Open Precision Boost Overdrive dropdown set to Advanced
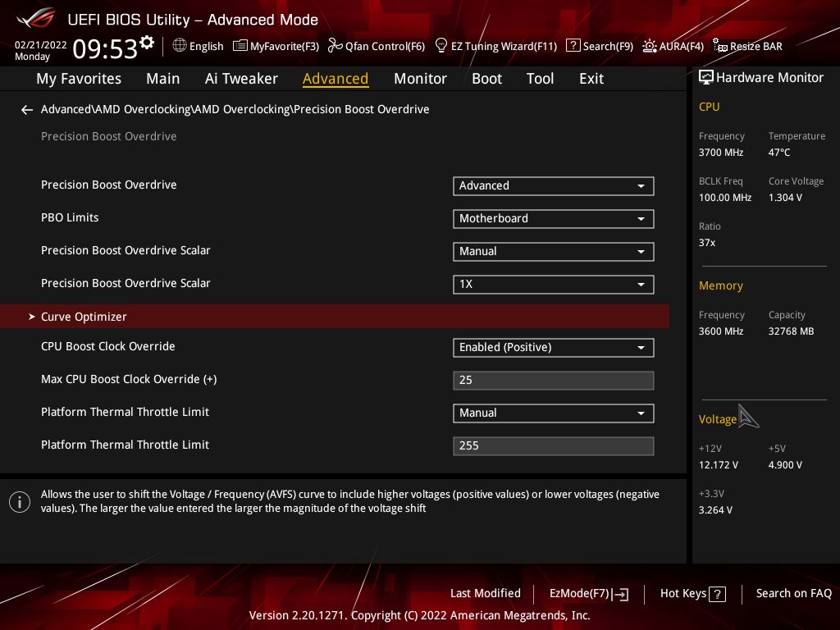Viewport: 840px width, 630px height. point(554,186)
